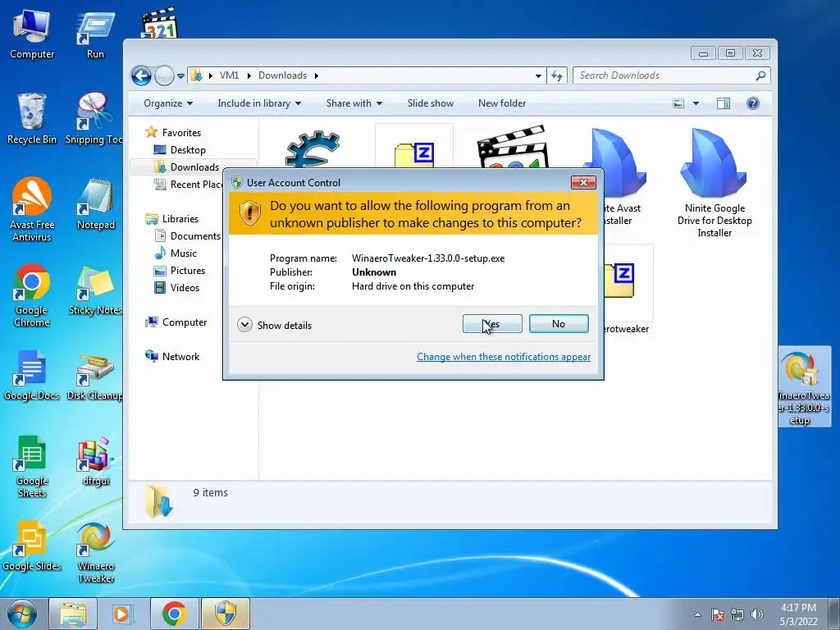Click the network tray icon

737,614
